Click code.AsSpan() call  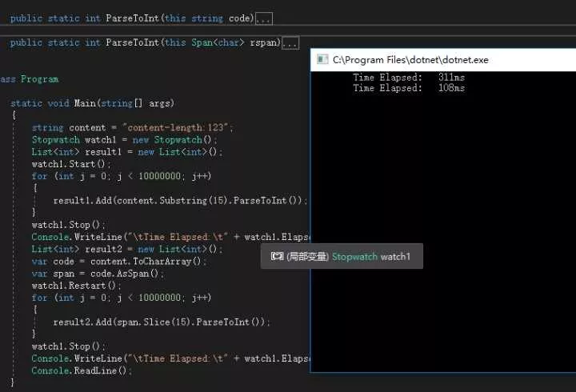[x=125, y=274]
